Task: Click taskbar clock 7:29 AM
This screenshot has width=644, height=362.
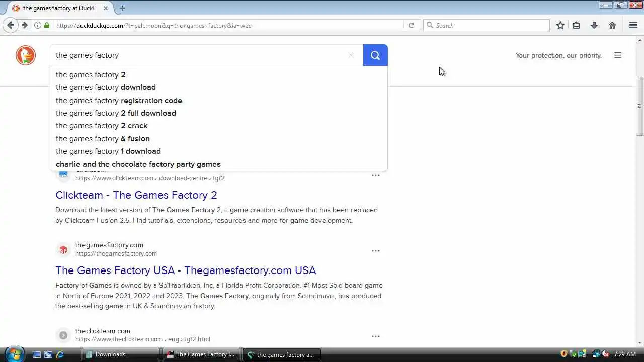Action: tap(625, 354)
